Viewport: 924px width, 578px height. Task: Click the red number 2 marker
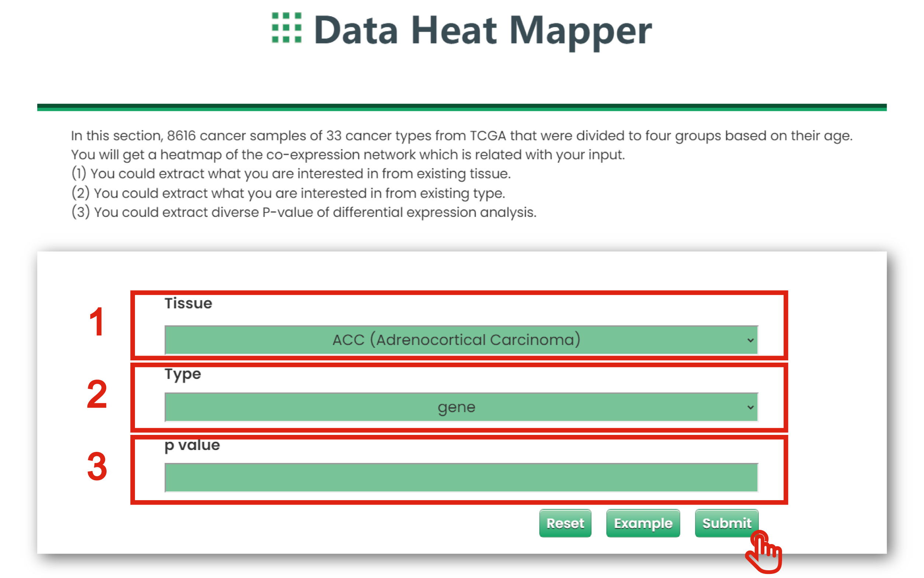click(x=97, y=395)
